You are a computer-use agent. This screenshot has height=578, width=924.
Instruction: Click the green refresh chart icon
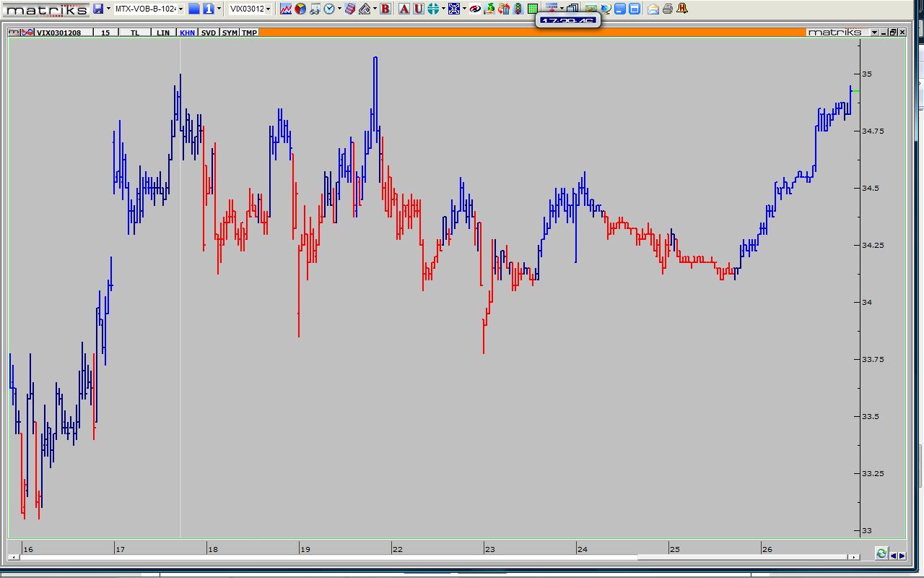(881, 553)
